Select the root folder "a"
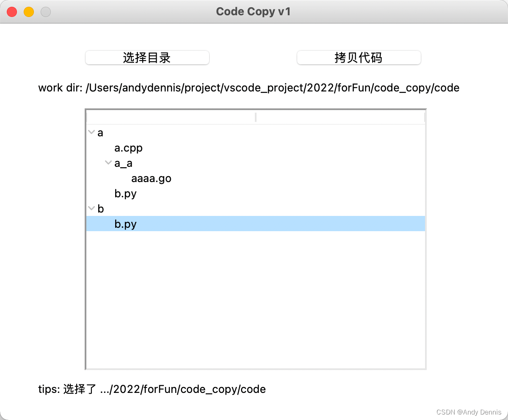Screen dimensions: 508x420 point(100,133)
